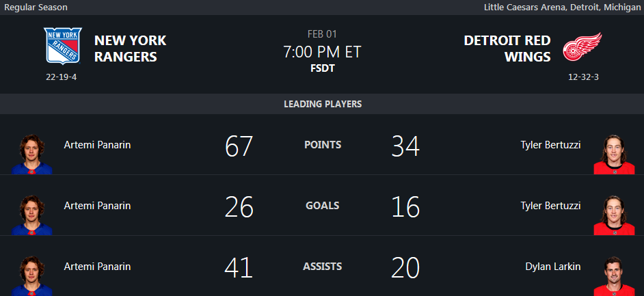
Task: Click Artemi Panarin's name in Goals row
Action: coord(97,206)
